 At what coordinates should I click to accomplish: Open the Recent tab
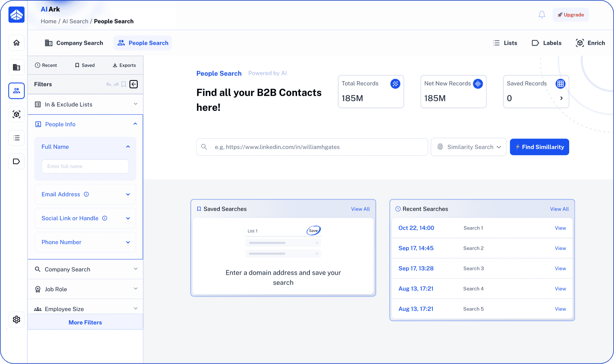(46, 65)
